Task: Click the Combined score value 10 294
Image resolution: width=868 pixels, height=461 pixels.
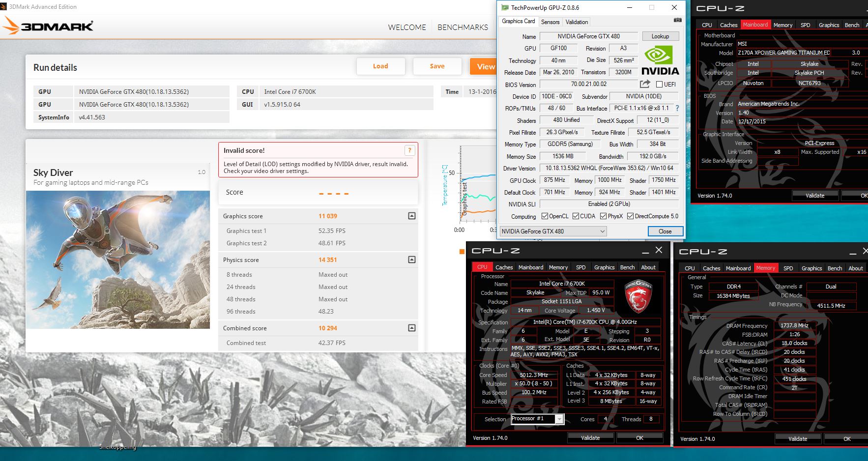Action: 328,328
